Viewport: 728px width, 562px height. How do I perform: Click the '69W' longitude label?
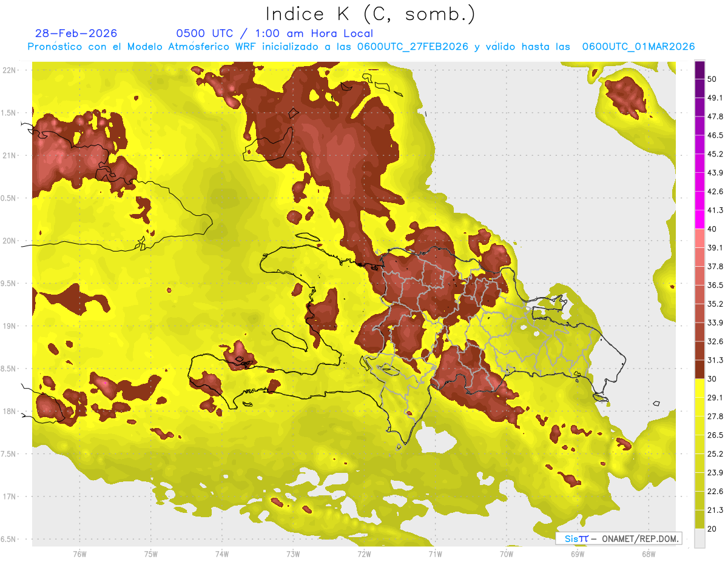[x=577, y=554]
